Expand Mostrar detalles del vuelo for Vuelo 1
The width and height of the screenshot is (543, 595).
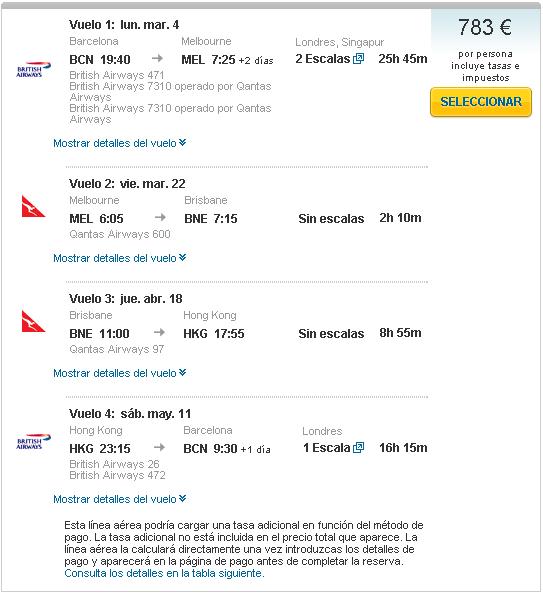tap(120, 143)
